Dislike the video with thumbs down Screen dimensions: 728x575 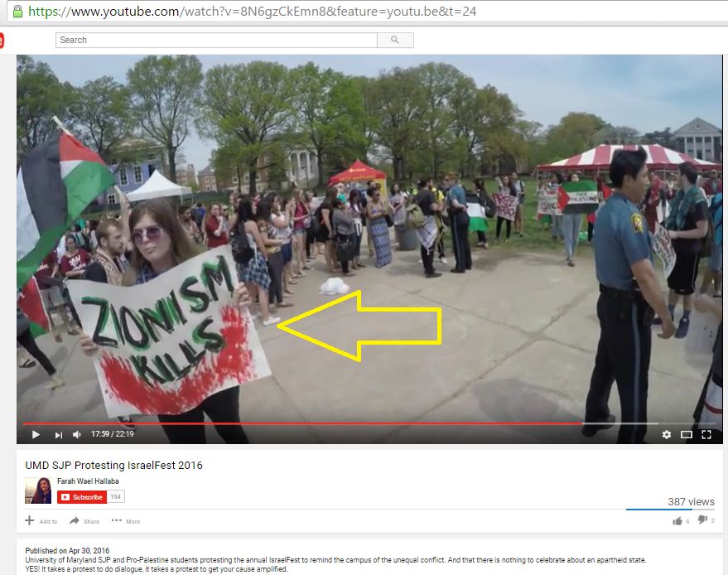pos(702,520)
